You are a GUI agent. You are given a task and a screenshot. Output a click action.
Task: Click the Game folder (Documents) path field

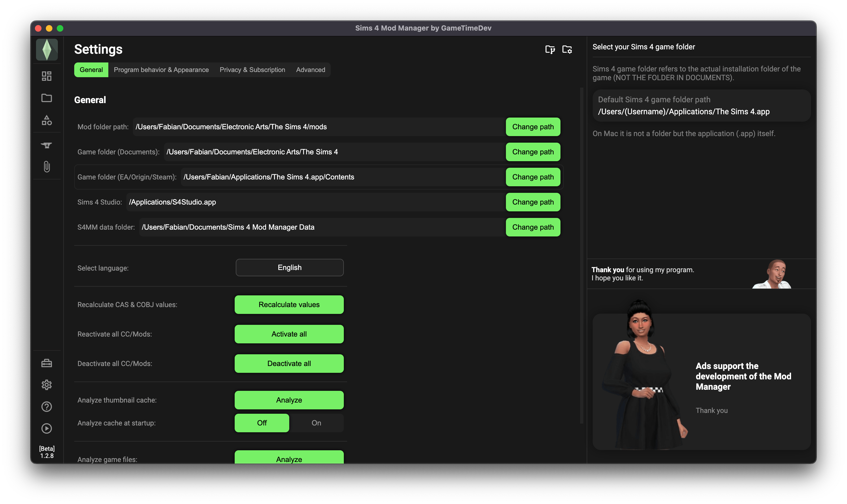tap(335, 152)
